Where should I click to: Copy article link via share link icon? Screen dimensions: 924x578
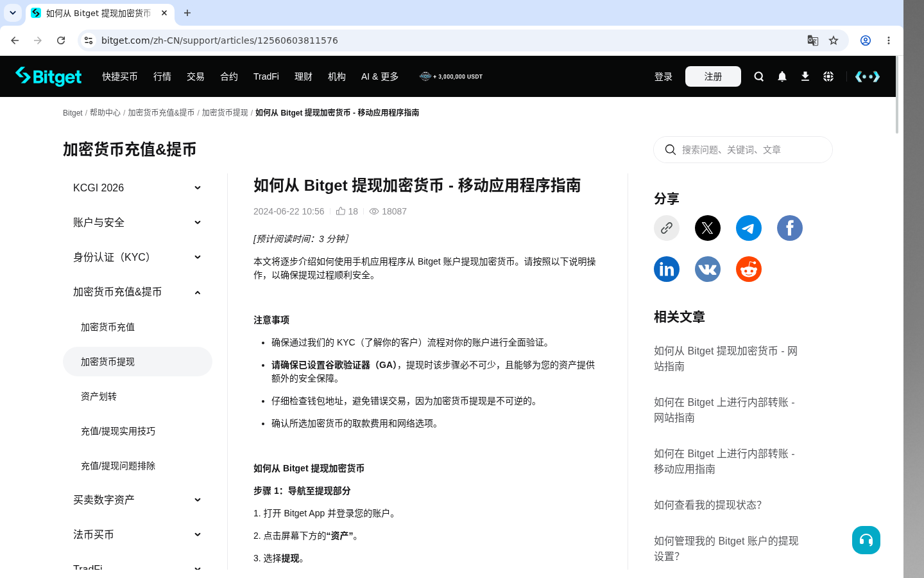[x=667, y=228]
